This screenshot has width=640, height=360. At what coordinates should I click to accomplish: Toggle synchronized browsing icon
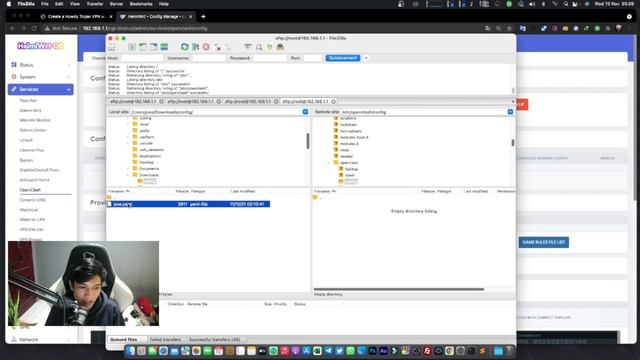point(269,47)
